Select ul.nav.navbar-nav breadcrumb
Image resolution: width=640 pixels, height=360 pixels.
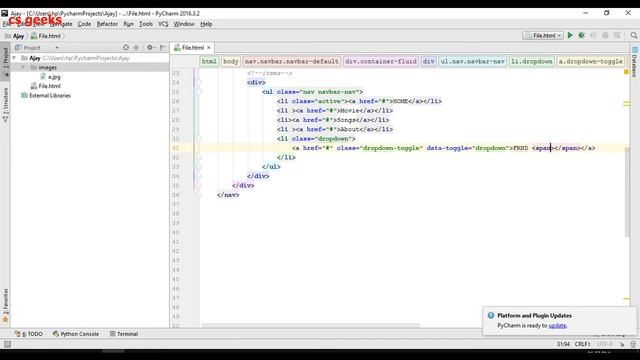(473, 61)
